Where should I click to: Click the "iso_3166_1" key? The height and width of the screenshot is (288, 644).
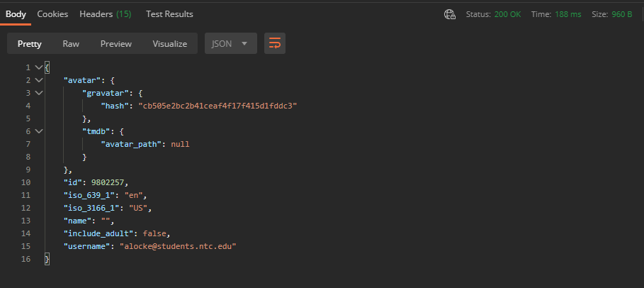tap(91, 208)
